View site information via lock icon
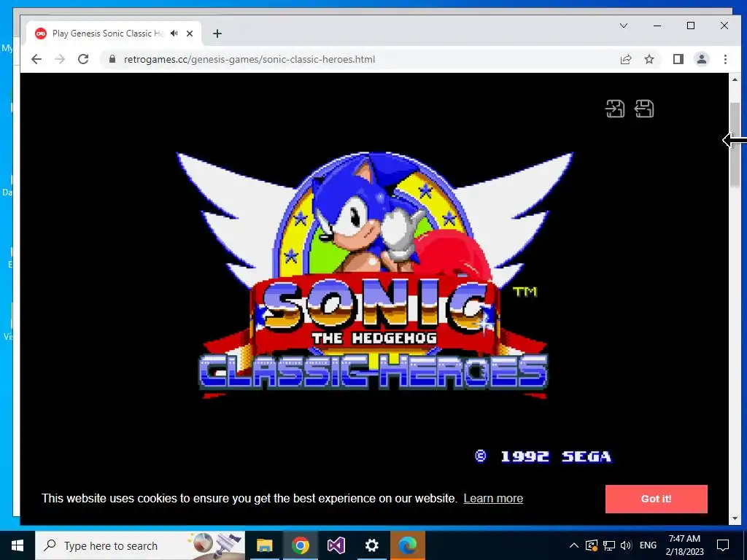This screenshot has width=747, height=560. [x=112, y=59]
